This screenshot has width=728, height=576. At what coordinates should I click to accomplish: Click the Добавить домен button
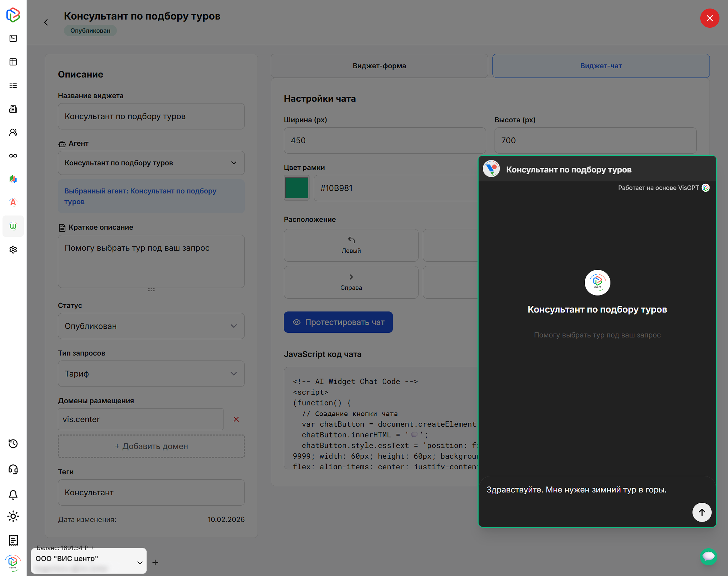point(151,446)
